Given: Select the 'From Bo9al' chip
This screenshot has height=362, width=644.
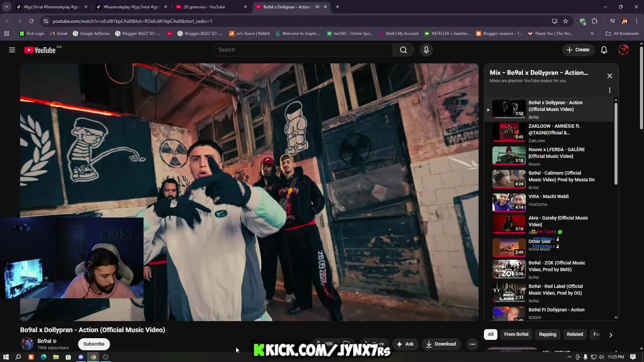Looking at the screenshot, I should click(516, 334).
